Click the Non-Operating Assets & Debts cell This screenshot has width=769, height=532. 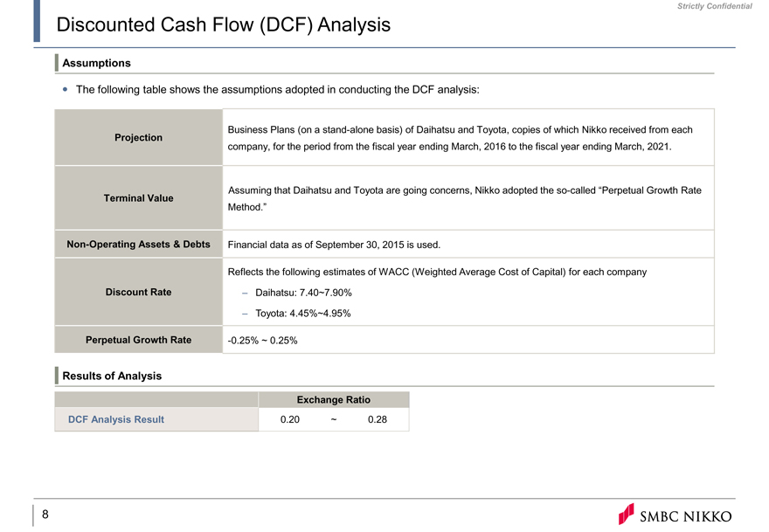tap(138, 244)
